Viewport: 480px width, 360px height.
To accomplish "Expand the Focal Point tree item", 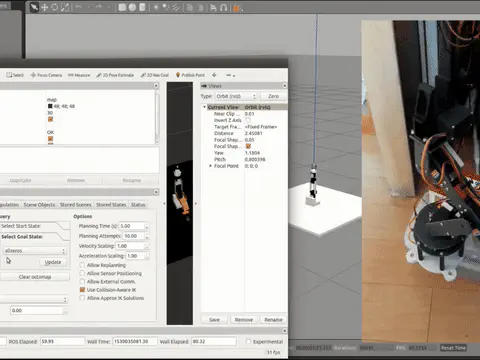I will 210,166.
